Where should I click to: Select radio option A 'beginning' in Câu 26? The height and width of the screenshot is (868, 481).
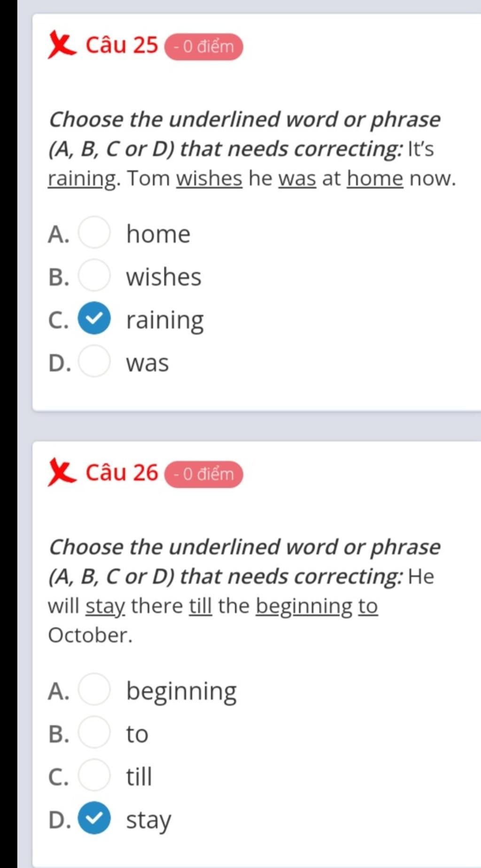point(94,689)
